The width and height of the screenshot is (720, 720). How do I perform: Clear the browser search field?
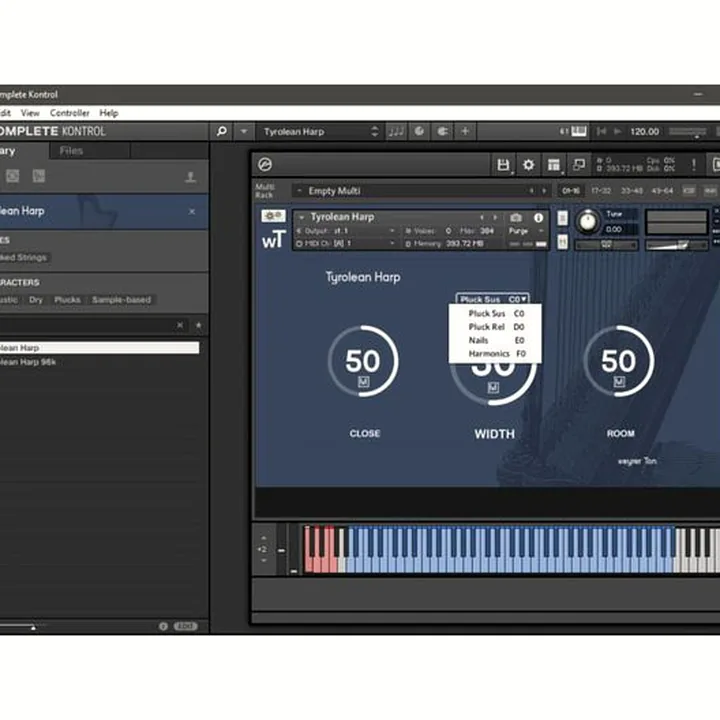coord(180,325)
